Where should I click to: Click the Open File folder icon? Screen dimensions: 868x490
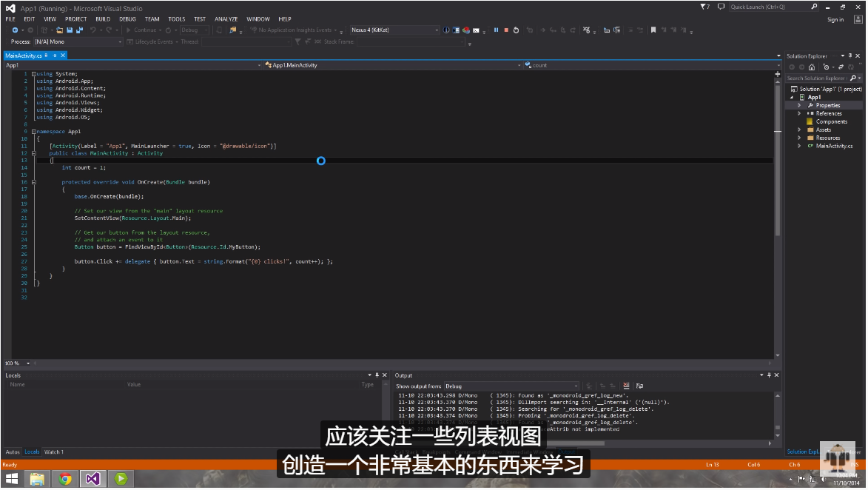[59, 30]
